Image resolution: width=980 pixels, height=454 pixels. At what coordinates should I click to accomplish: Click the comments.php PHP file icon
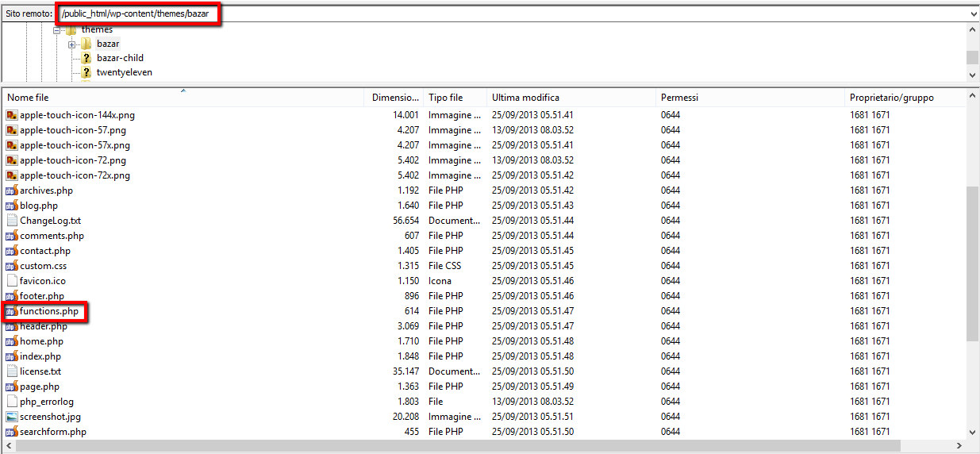coord(11,236)
